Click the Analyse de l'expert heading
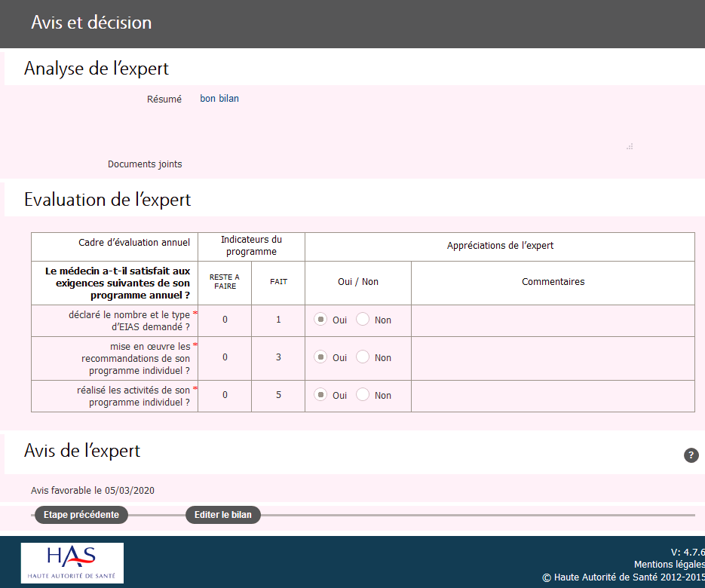 [97, 69]
